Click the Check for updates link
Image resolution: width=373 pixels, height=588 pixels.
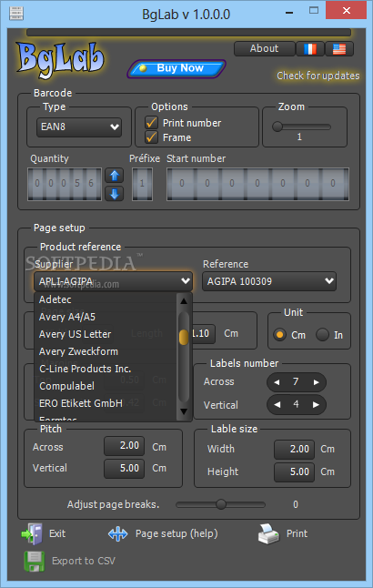[318, 76]
